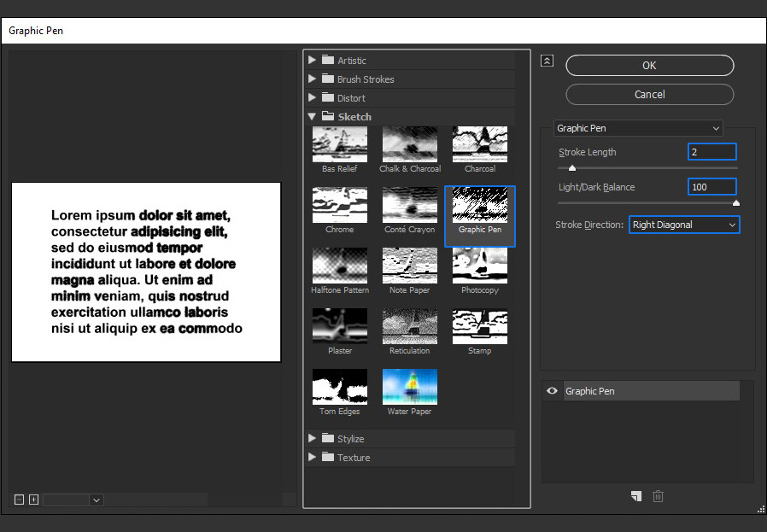Select the Graphic Pen effect layer row
The width and height of the screenshot is (767, 532).
(651, 391)
